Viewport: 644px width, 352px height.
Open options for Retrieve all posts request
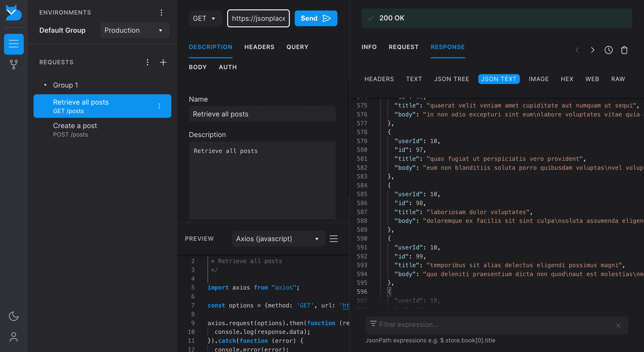(x=159, y=106)
